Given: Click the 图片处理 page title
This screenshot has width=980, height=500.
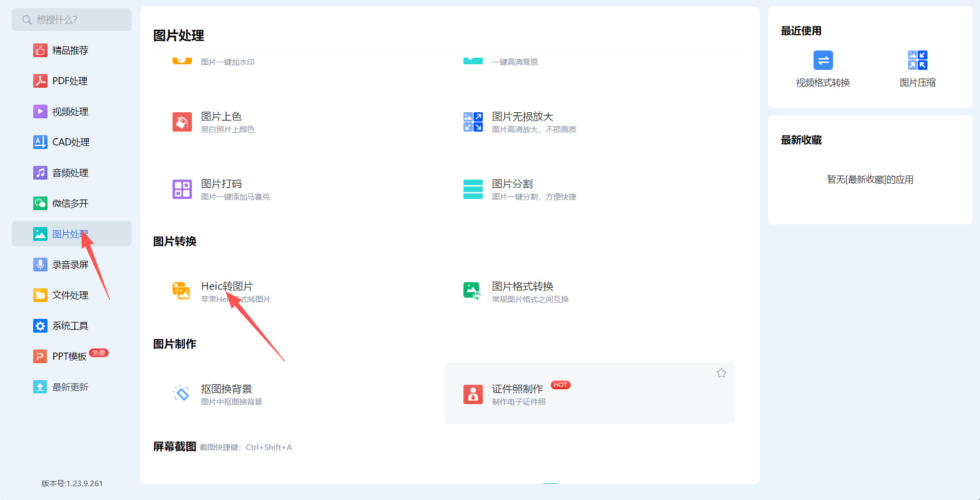Looking at the screenshot, I should point(179,36).
